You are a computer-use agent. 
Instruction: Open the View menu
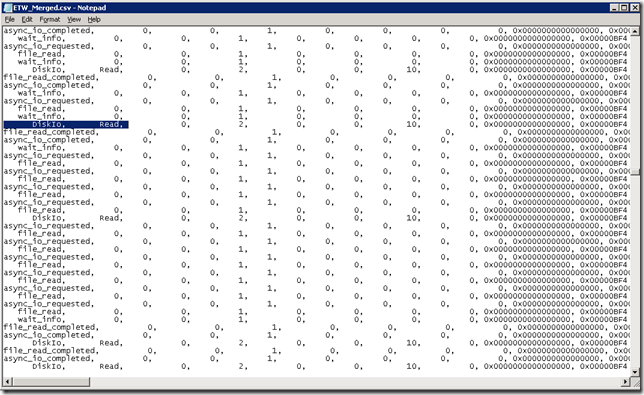[74, 19]
